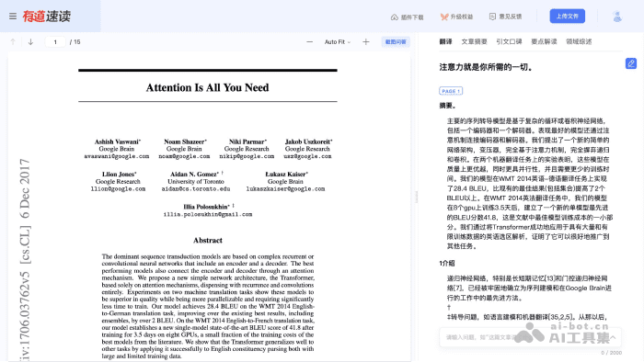Click the 升级权益 upgrade icon
Image resolution: width=644 pixels, height=362 pixels.
(x=444, y=17)
